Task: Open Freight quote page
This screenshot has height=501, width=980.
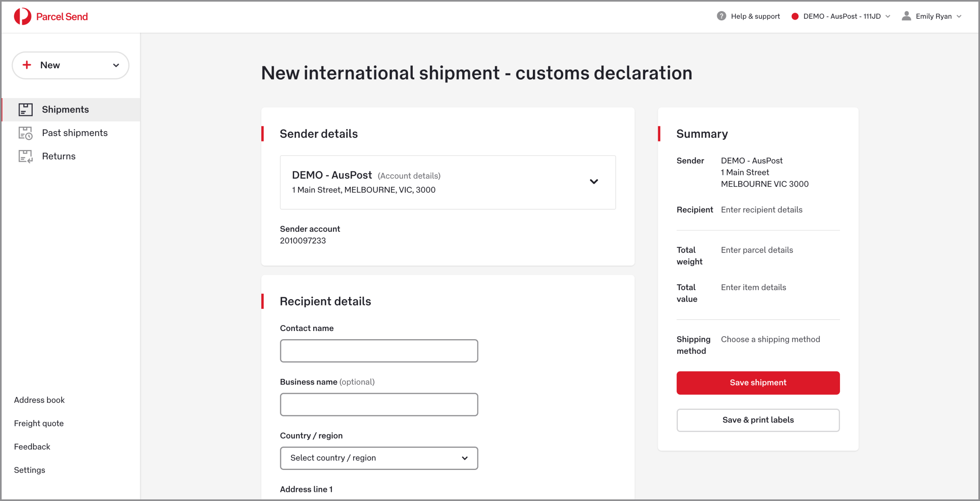Action: pos(39,423)
